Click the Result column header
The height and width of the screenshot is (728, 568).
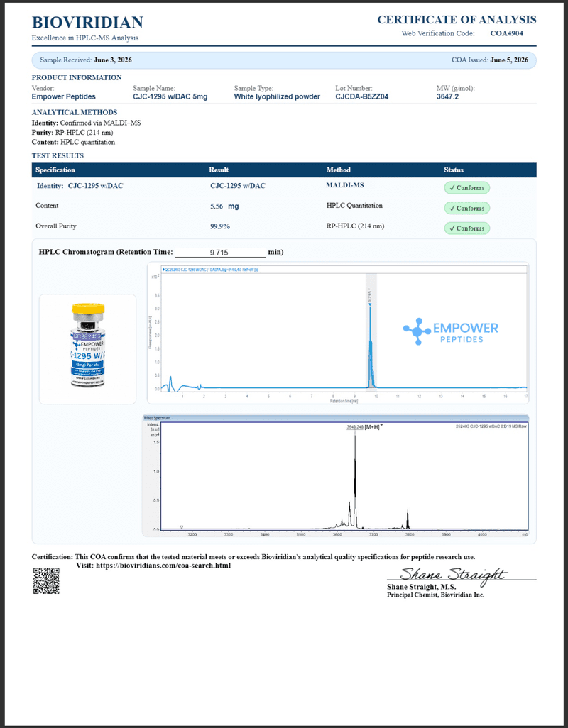[219, 170]
